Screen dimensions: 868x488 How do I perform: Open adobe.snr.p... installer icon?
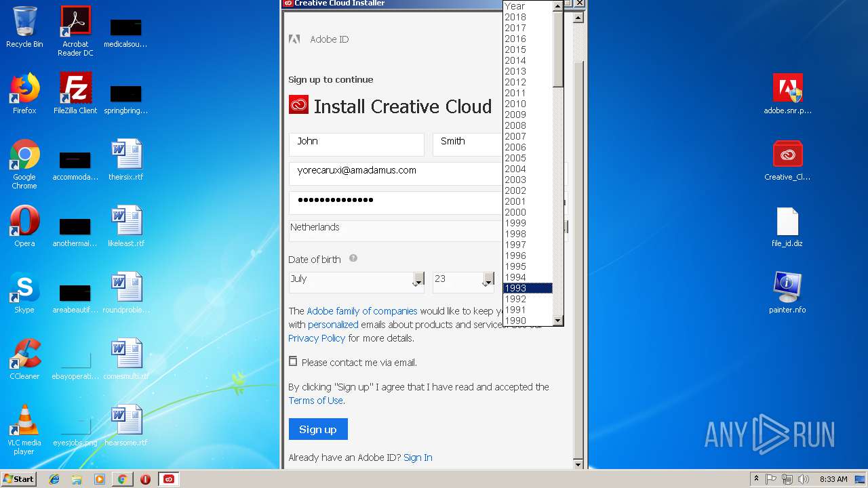pyautogui.click(x=787, y=94)
